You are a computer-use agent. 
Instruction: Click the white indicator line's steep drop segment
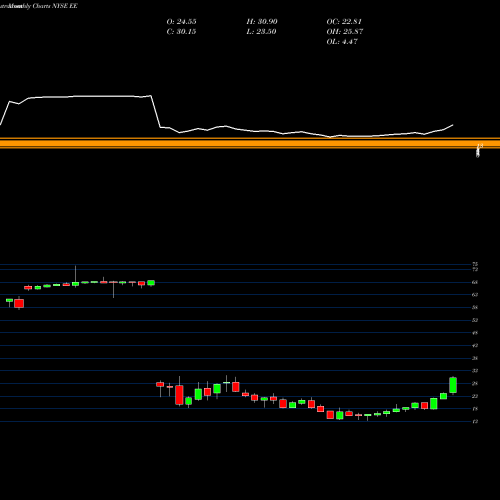point(156,111)
